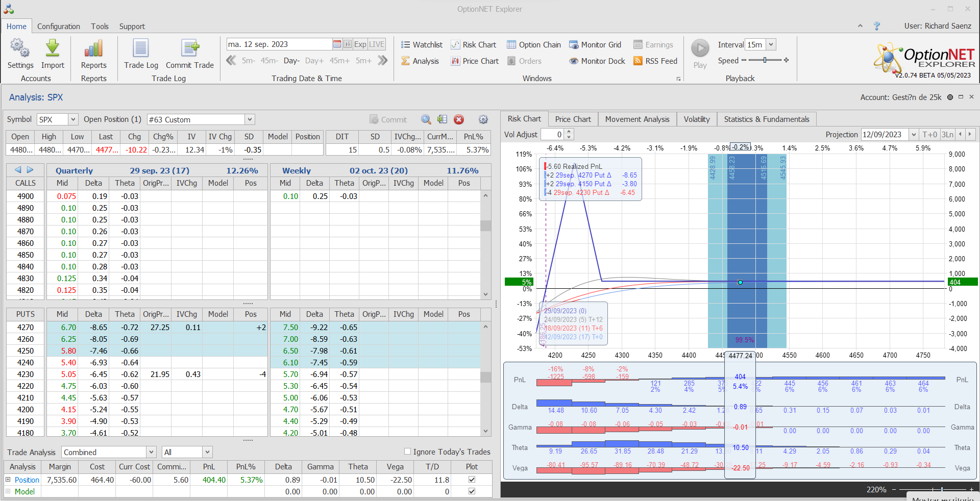Open the trading date calendar picker
980x501 pixels.
[337, 44]
